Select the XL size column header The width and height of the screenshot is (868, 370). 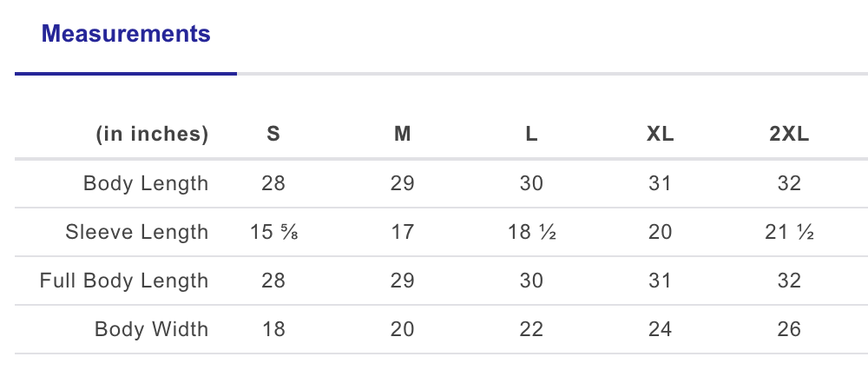(x=660, y=135)
